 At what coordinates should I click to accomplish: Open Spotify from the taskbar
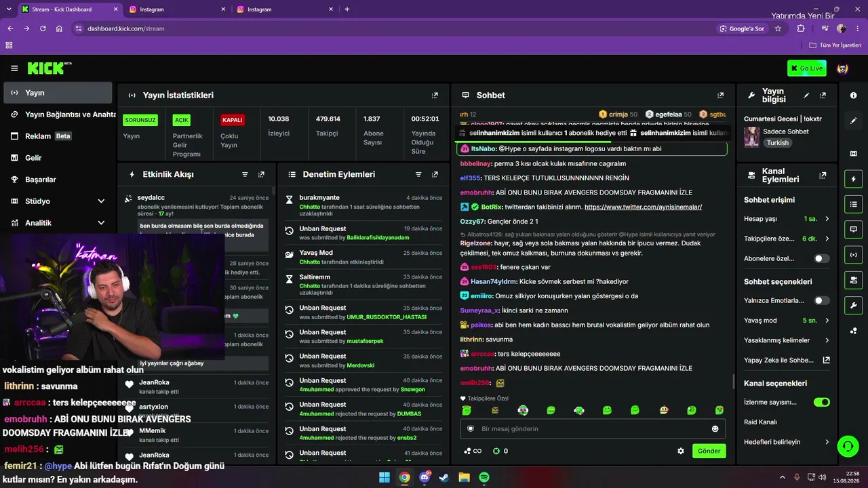[x=484, y=477]
